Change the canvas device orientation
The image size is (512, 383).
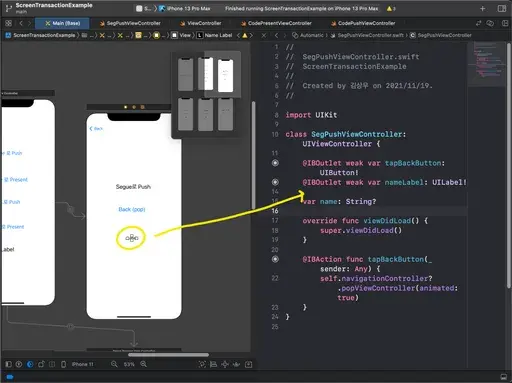coord(41,364)
